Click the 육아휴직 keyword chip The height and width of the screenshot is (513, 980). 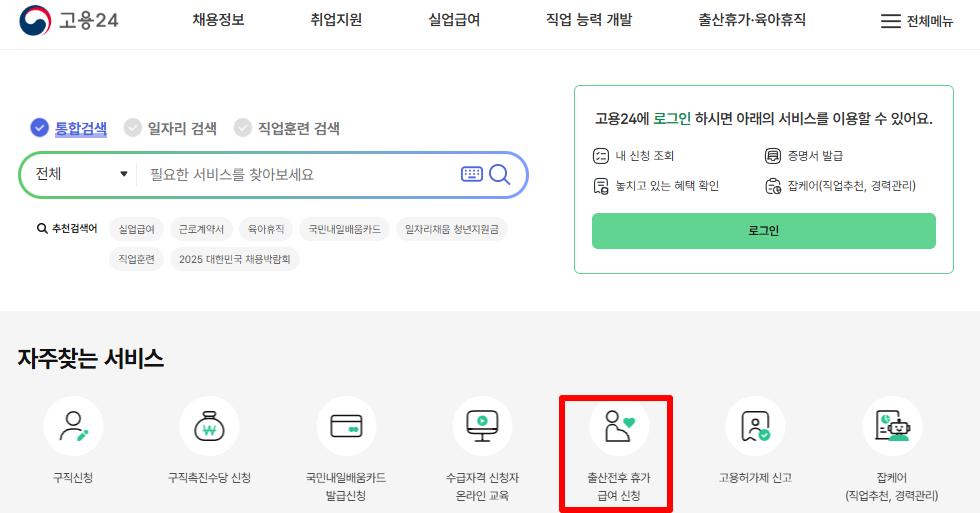click(x=266, y=229)
